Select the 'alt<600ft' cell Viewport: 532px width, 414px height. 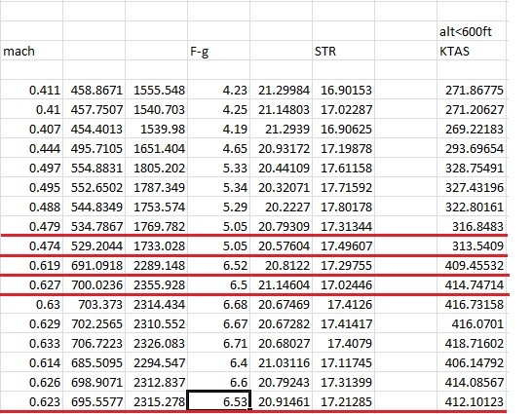pyautogui.click(x=472, y=31)
